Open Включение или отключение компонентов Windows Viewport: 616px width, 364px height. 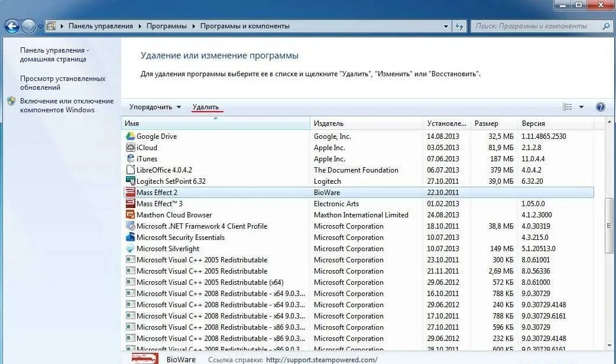pos(67,105)
